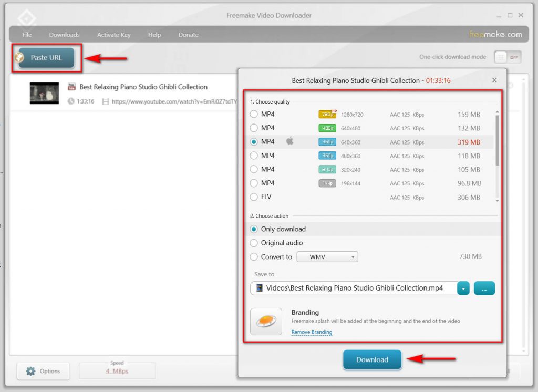Click the clock duration icon next to 1:33:16
Image resolution: width=538 pixels, height=392 pixels.
(71, 101)
